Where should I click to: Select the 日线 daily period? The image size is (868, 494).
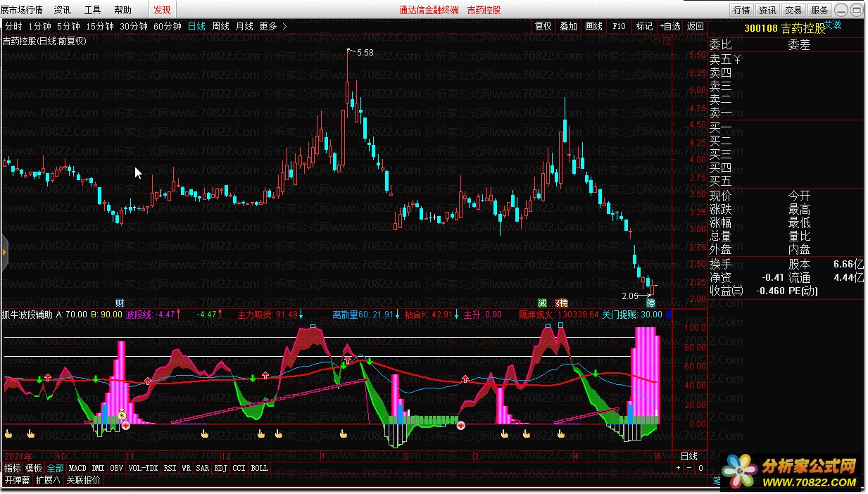(196, 26)
